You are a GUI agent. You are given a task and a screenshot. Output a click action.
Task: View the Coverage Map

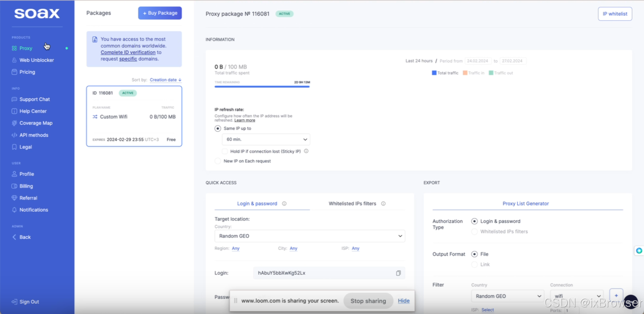(x=36, y=123)
